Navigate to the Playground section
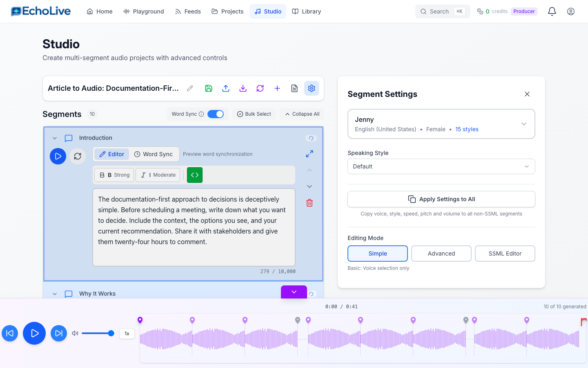Screen dimensions: 588x368 (144, 11)
